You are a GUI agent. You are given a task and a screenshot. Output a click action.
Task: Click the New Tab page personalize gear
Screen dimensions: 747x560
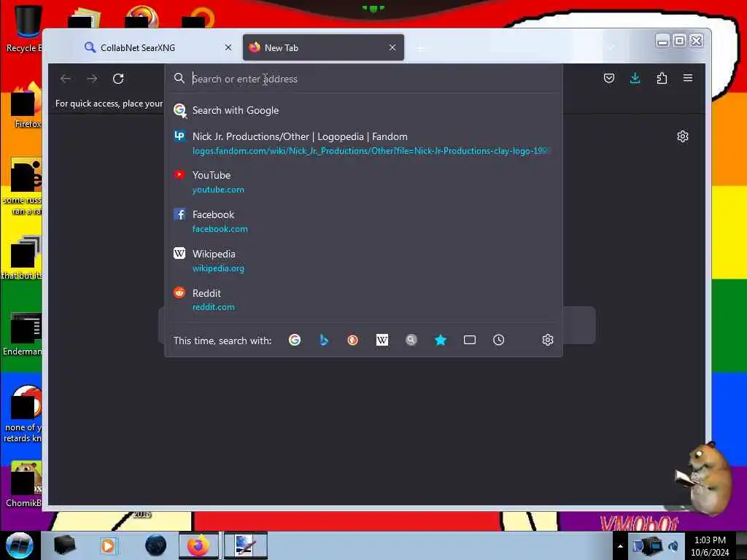point(683,136)
